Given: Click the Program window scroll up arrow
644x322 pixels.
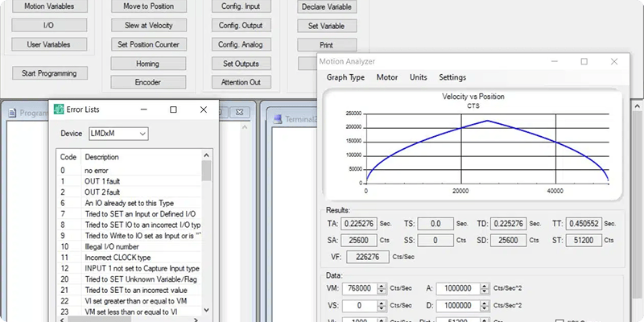Looking at the screenshot, I should (245, 127).
